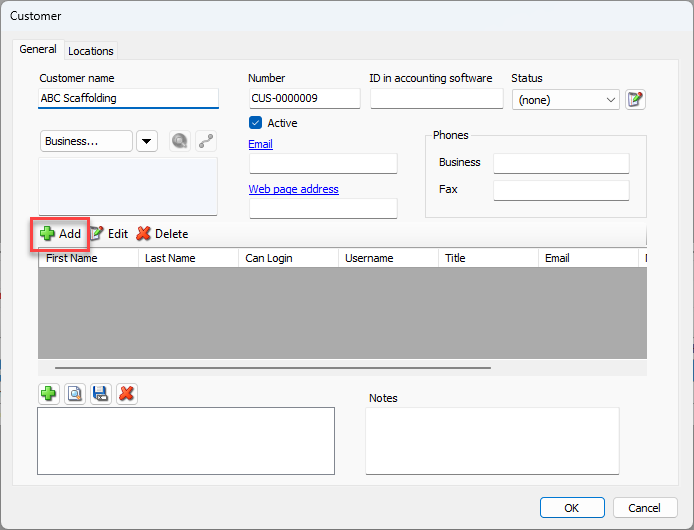694x530 pixels.
Task: Click the address text area
Action: coord(128,186)
